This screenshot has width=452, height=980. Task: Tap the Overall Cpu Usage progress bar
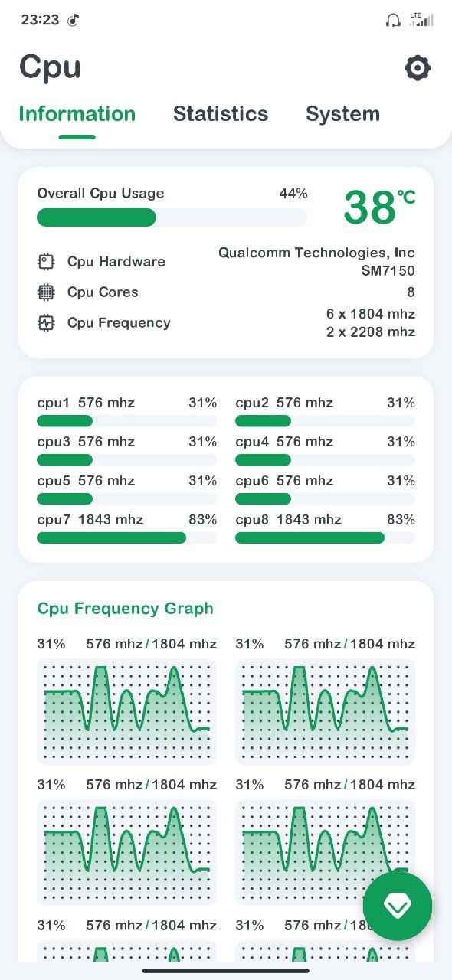(172, 217)
